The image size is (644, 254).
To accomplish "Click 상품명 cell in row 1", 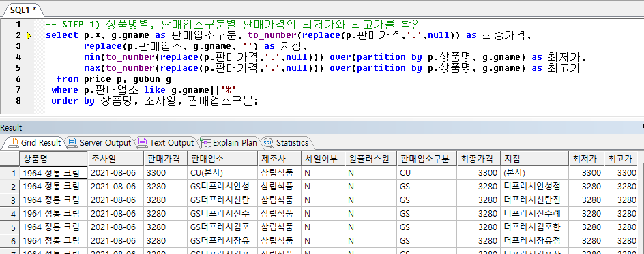I will pos(54,173).
